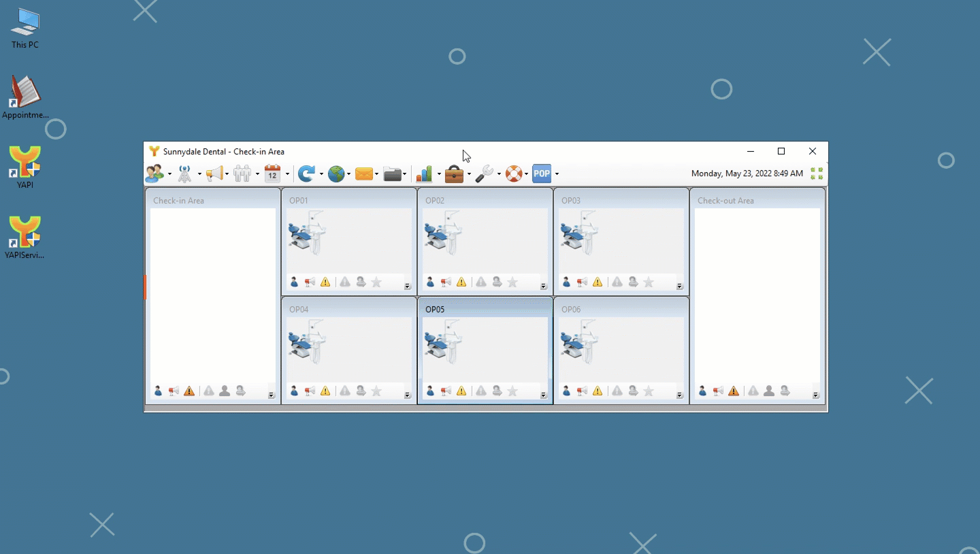The width and height of the screenshot is (980, 554).
Task: Open the orange envelope mail icon
Action: [364, 174]
